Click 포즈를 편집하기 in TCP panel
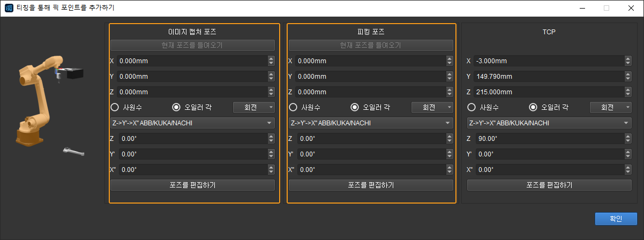Viewport: 644px width, 240px height. [550, 185]
